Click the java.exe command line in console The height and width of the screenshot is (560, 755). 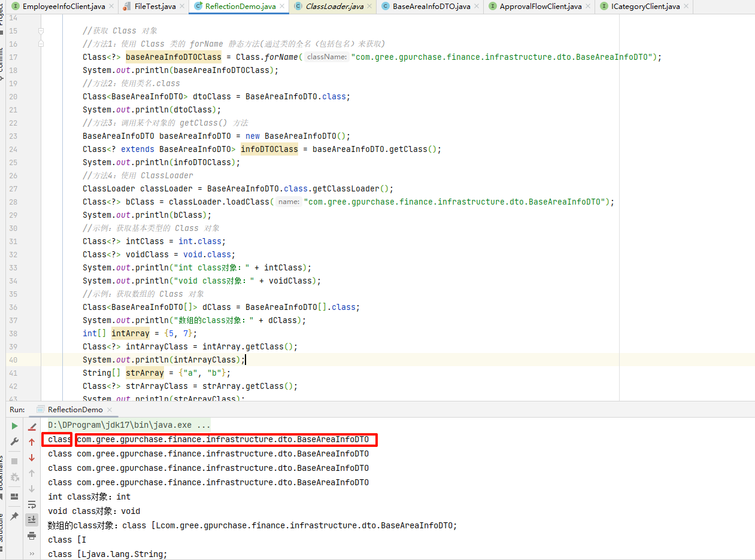(x=129, y=425)
